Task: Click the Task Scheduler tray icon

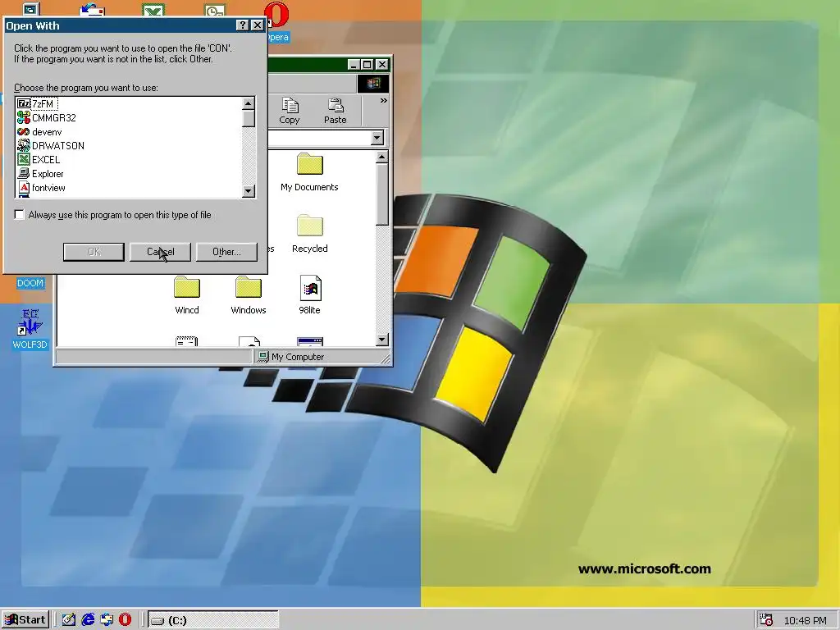Action: [x=767, y=620]
